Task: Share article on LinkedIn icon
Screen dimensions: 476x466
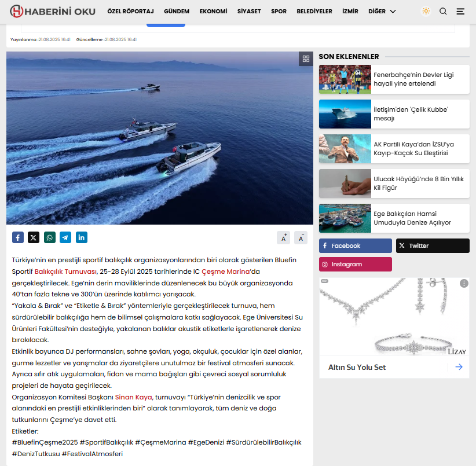Action: [82, 237]
